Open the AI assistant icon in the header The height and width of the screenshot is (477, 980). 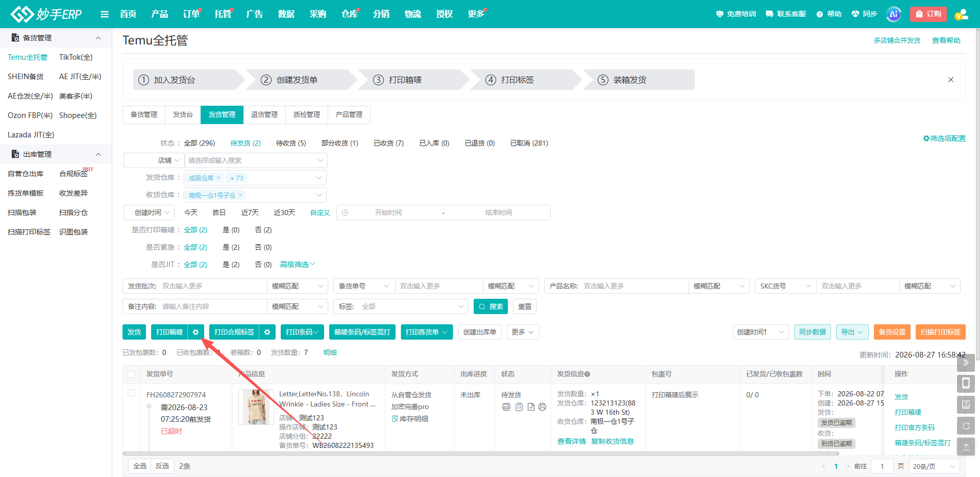[x=893, y=14]
